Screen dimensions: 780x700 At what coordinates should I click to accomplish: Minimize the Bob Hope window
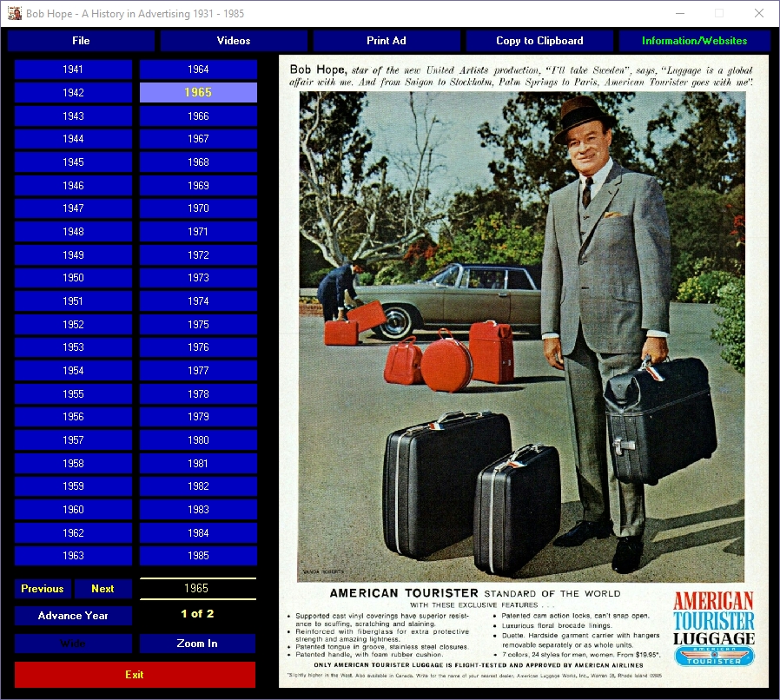coord(680,13)
